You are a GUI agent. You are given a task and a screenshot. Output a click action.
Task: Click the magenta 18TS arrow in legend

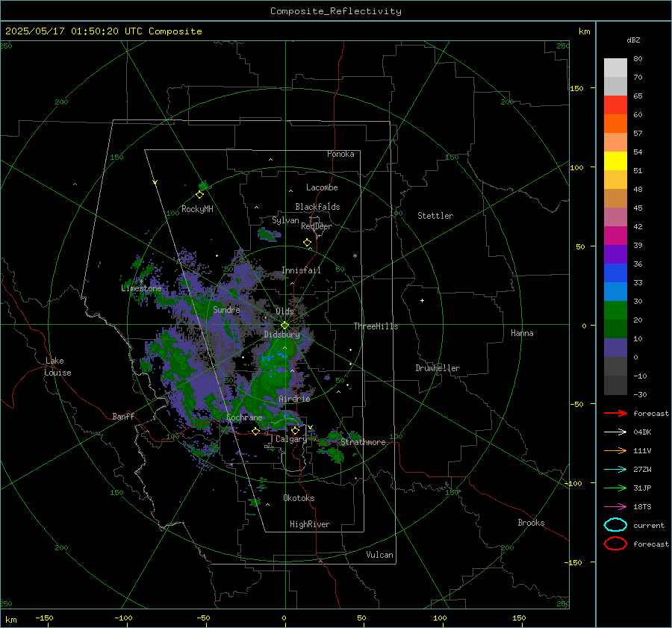(x=615, y=507)
